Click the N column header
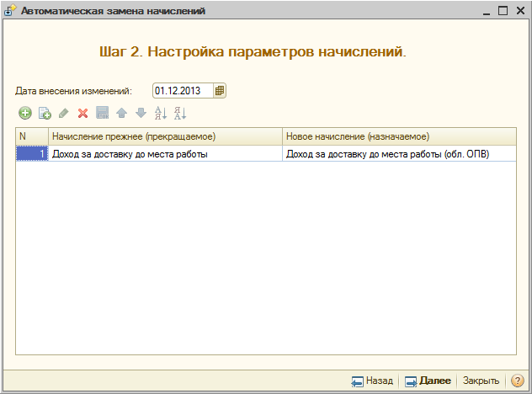The height and width of the screenshot is (394, 532). 31,136
